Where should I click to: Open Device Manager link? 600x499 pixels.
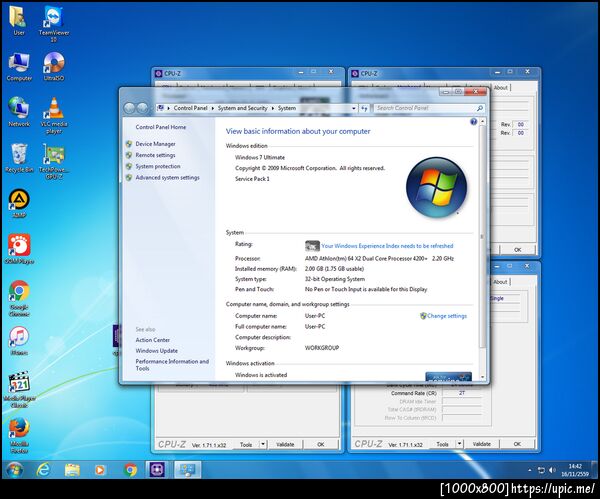155,144
